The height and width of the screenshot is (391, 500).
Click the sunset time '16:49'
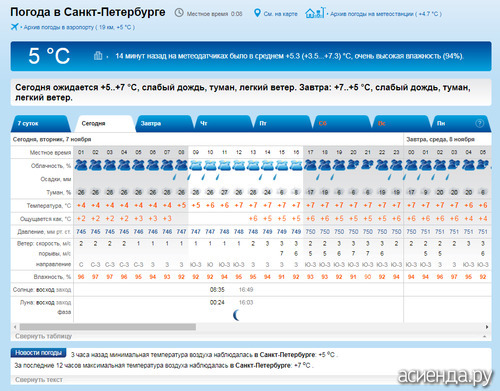(246, 289)
